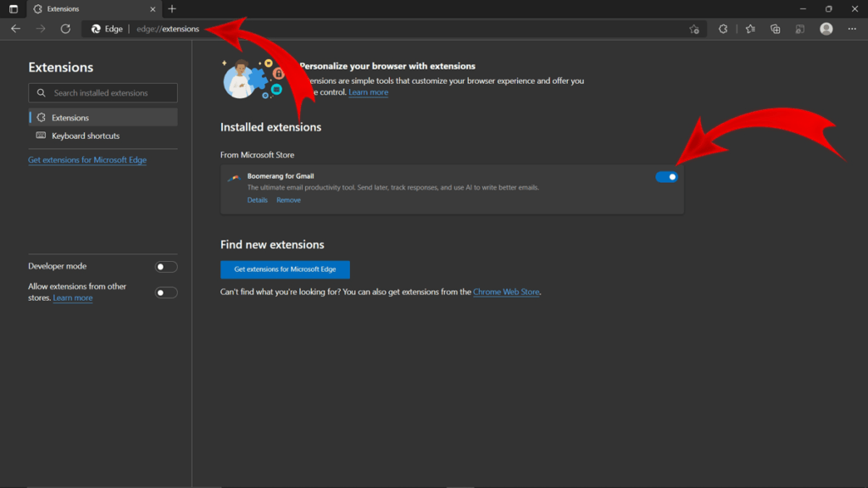Click the back navigation arrow
The image size is (868, 488).
pyautogui.click(x=15, y=28)
